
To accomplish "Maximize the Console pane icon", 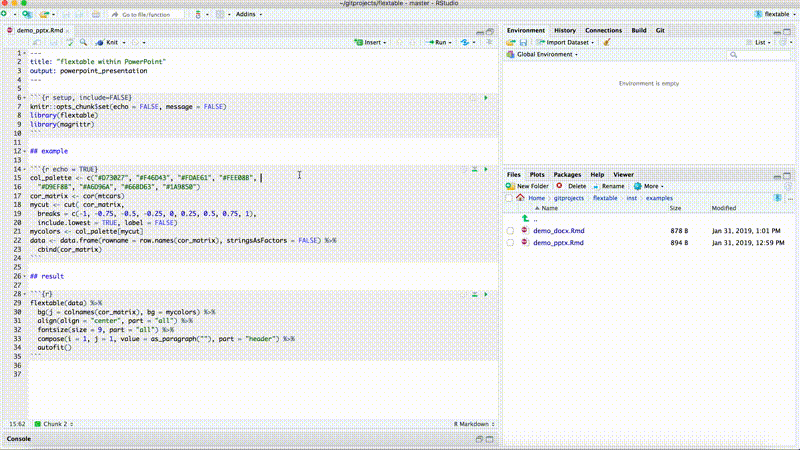I will (x=490, y=439).
